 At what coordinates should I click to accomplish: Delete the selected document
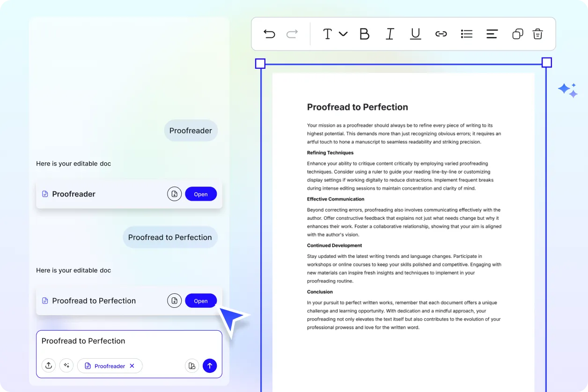click(537, 34)
